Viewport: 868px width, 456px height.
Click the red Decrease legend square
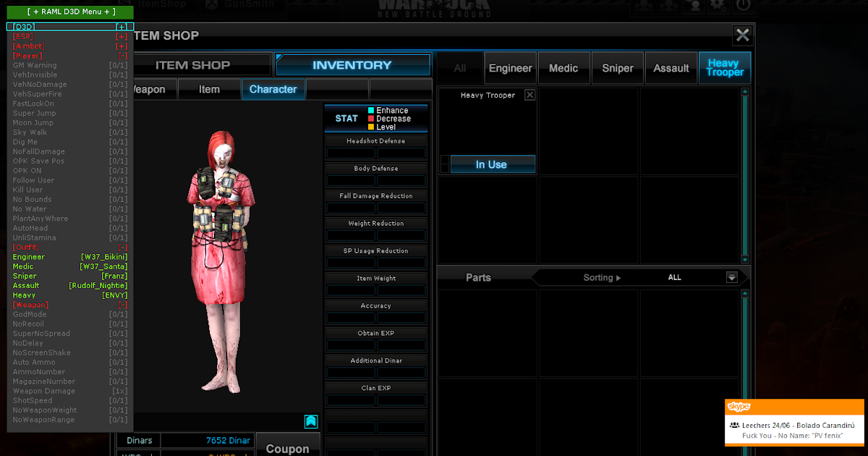(x=371, y=119)
